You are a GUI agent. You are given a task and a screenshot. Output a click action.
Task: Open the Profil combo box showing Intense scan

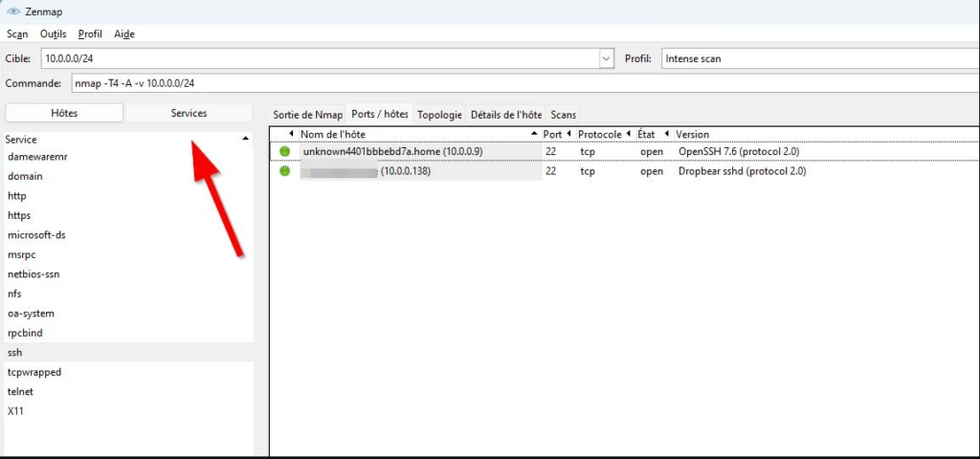pyautogui.click(x=820, y=58)
